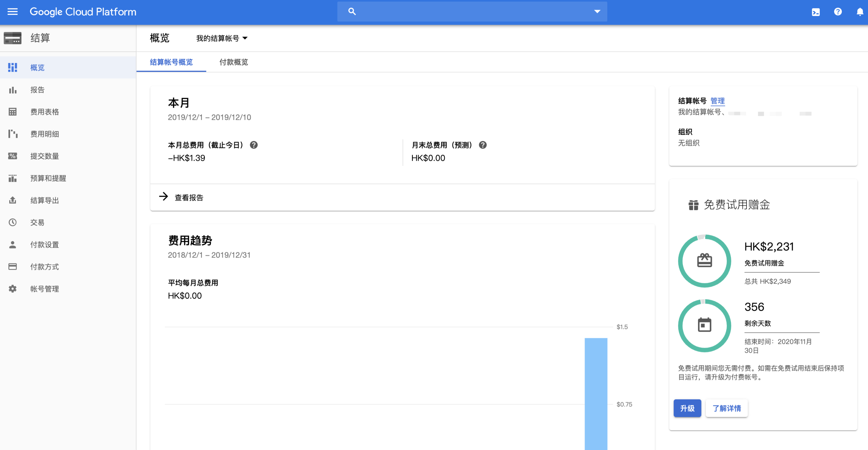The image size is (868, 450).
Task: Open 结算导出 in the sidebar
Action: point(68,200)
